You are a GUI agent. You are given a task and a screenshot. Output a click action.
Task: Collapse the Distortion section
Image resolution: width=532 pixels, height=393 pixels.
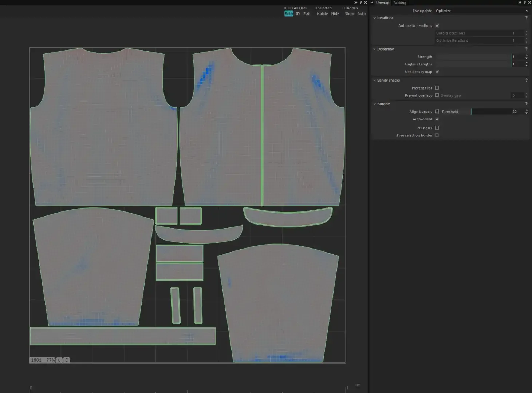pyautogui.click(x=375, y=49)
